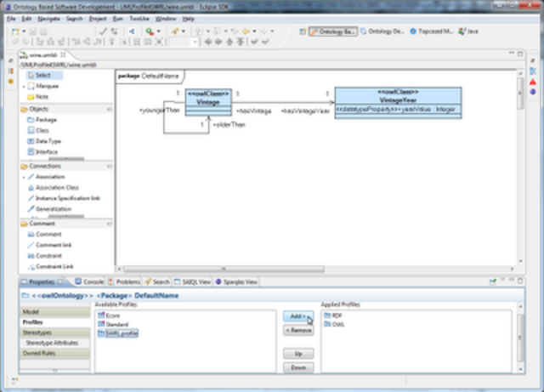Click the pencil toolbar icon
The width and height of the screenshot is (544, 392).
(x=175, y=31)
